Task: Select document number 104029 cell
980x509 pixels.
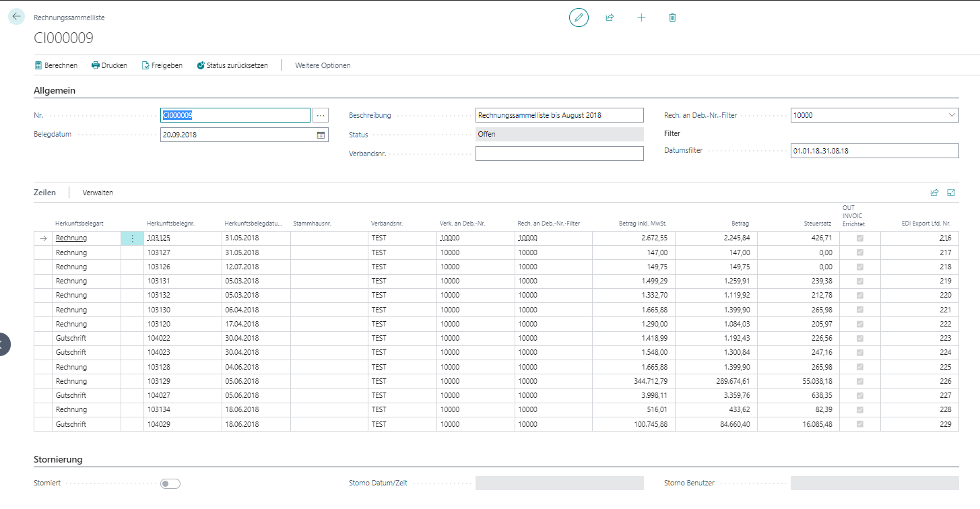Action: [x=183, y=424]
